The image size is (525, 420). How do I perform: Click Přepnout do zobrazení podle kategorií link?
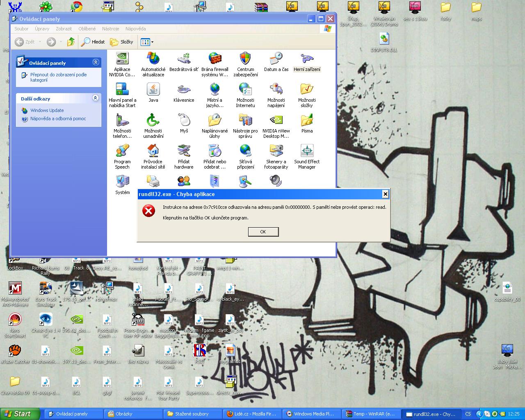point(58,77)
